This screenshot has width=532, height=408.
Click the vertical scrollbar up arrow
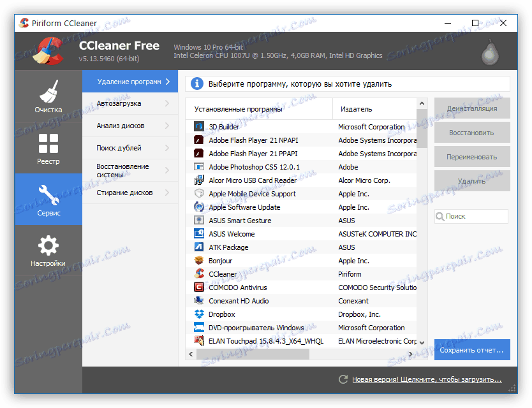422,103
